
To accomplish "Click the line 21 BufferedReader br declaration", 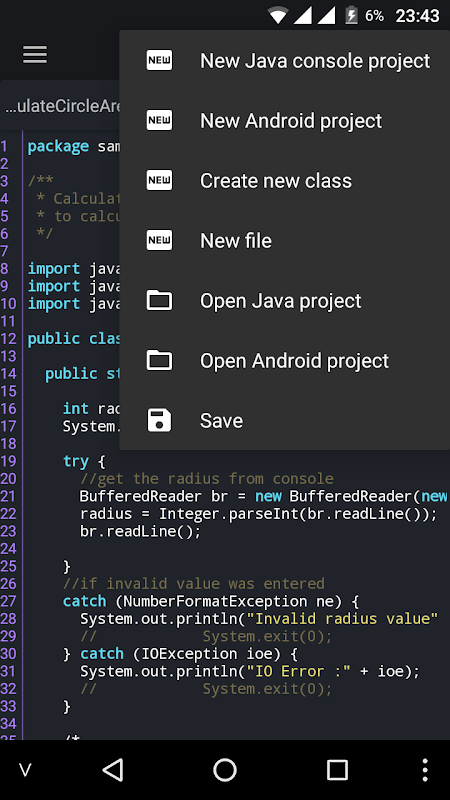I will 263,496.
